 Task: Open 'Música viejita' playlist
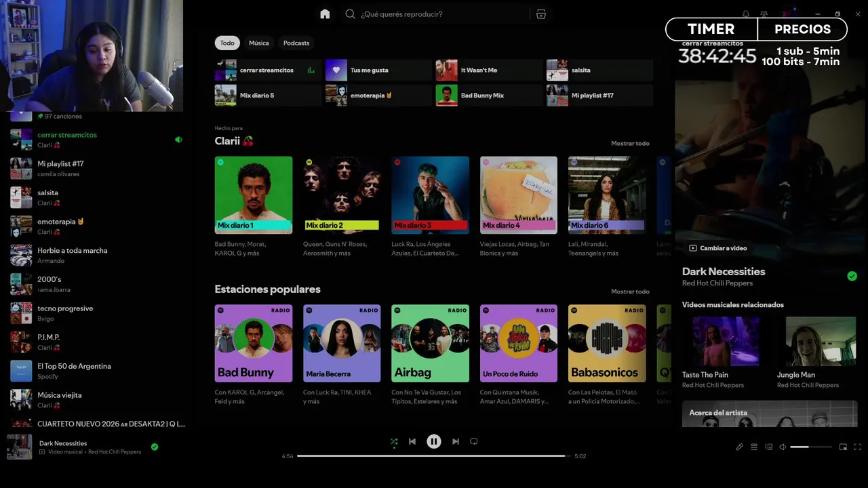[x=98, y=400]
